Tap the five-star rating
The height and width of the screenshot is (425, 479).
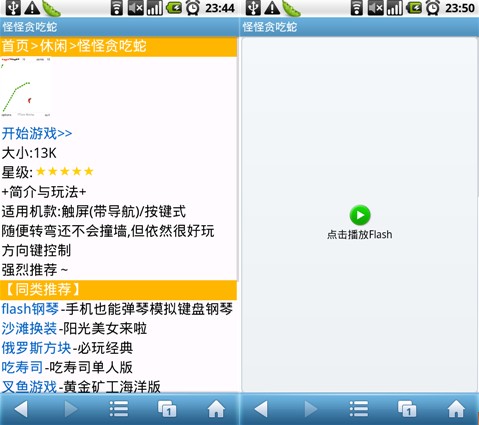click(x=65, y=171)
